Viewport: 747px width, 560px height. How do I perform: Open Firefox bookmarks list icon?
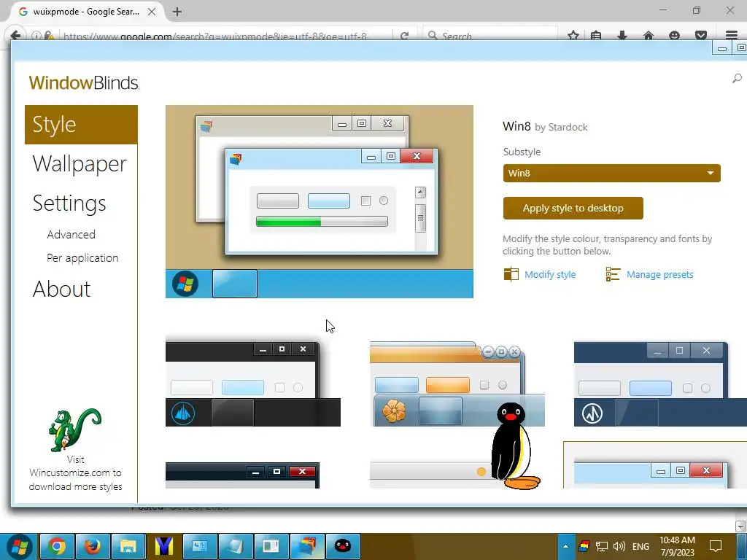tap(596, 36)
